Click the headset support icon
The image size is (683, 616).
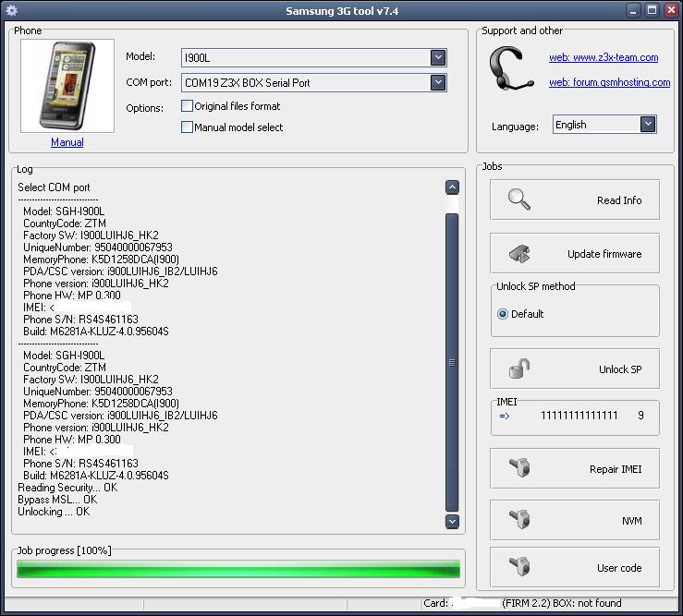click(x=510, y=69)
